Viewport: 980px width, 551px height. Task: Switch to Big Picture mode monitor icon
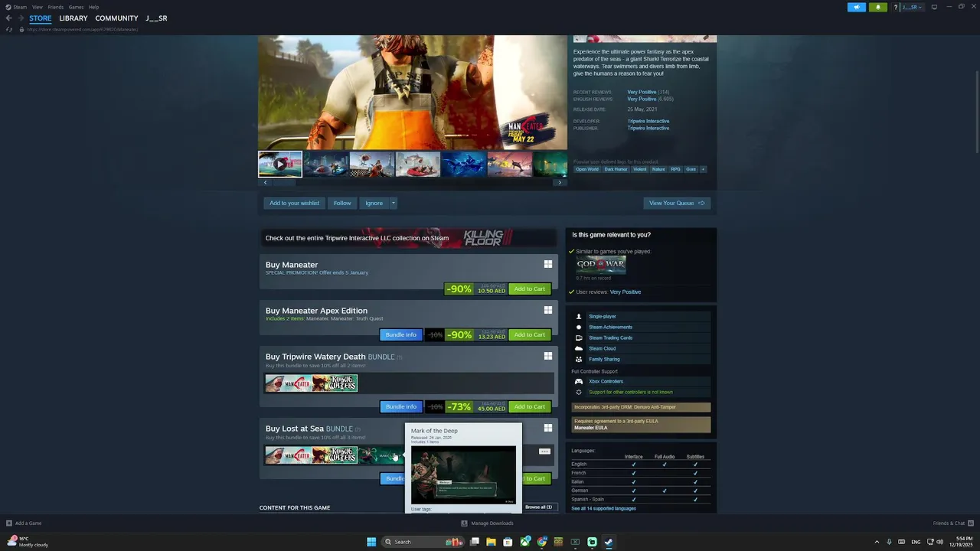[934, 7]
